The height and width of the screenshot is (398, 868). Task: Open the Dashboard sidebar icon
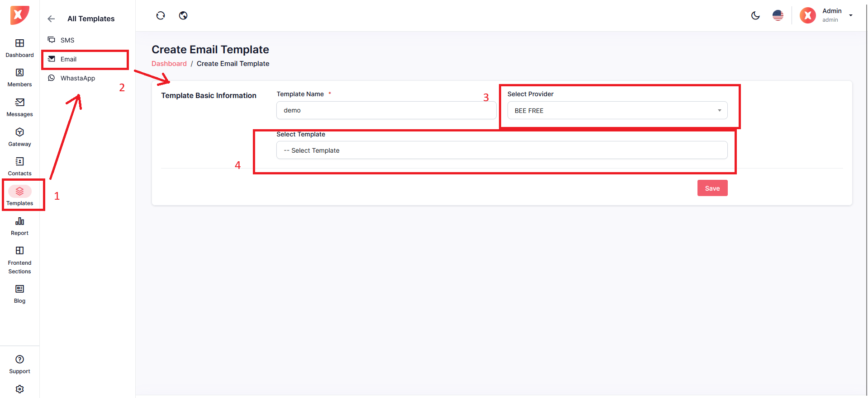click(x=19, y=48)
